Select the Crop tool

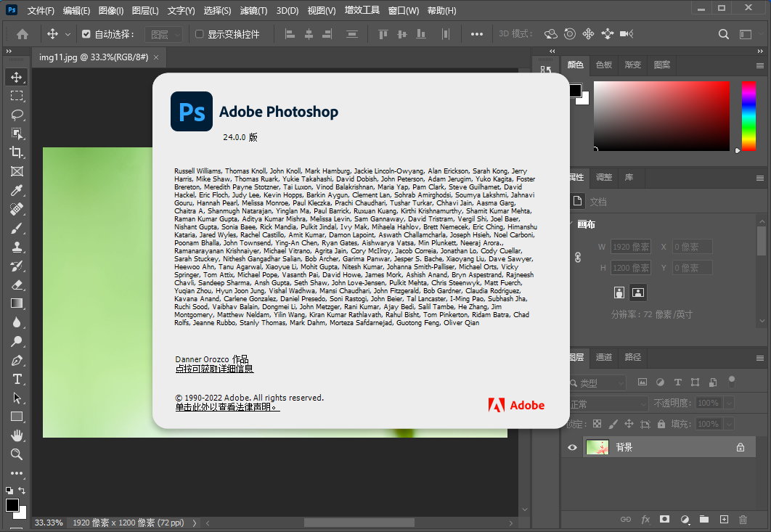point(16,152)
